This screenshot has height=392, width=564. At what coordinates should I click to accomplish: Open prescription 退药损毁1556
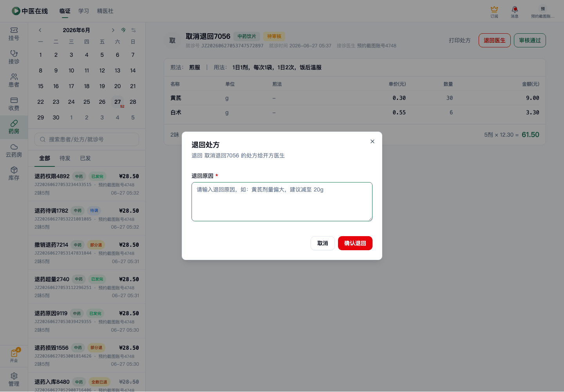[x=87, y=356]
